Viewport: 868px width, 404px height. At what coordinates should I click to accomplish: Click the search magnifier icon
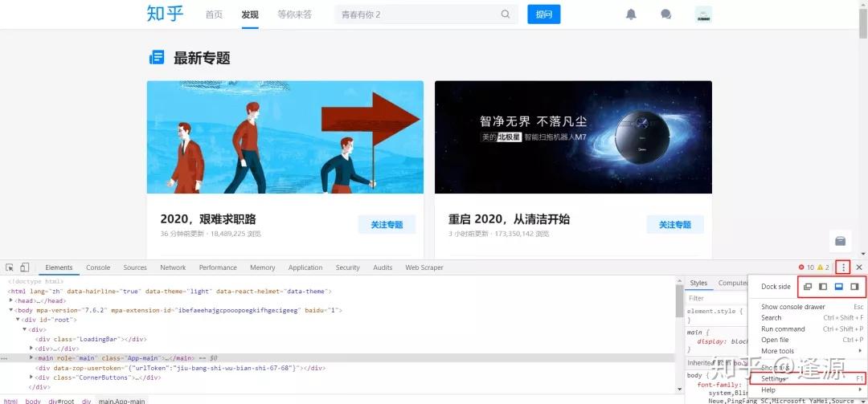tap(506, 14)
